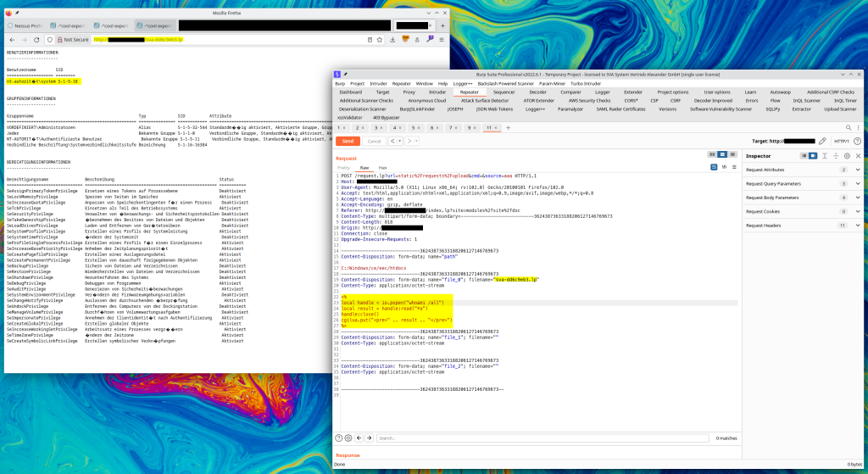Open the Upload Scanner tab
Screen dimensions: 868x474
point(840,109)
